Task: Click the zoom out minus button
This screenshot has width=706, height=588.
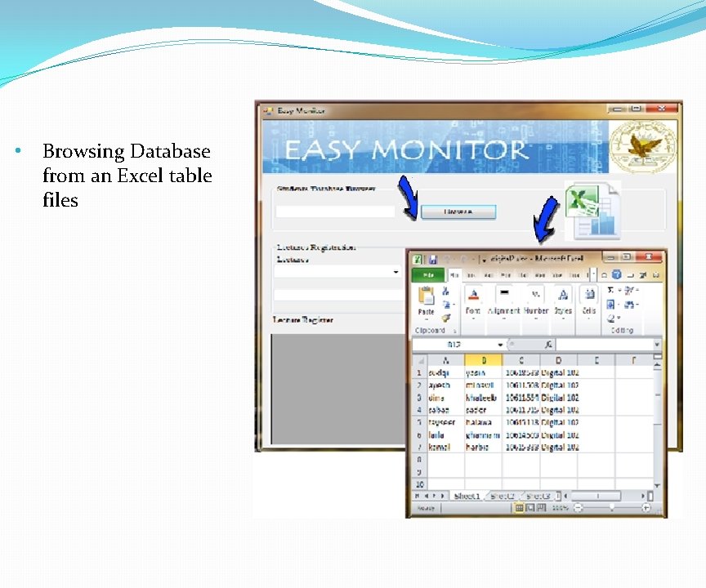Action: 579,508
